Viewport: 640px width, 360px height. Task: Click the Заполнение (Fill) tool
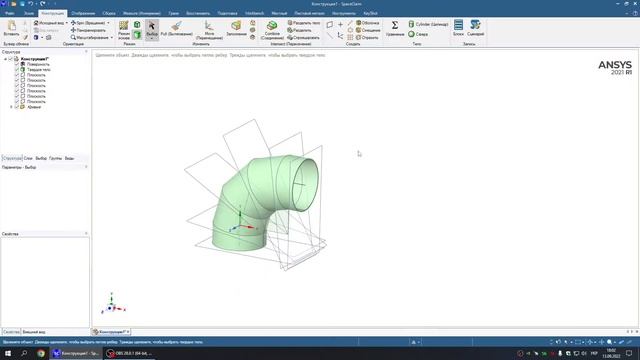[236, 29]
